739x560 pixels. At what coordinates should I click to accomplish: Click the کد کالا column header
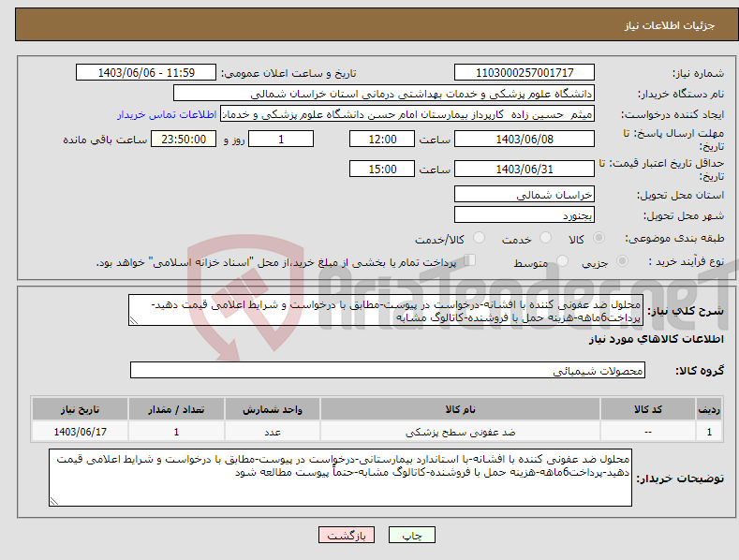click(x=648, y=409)
